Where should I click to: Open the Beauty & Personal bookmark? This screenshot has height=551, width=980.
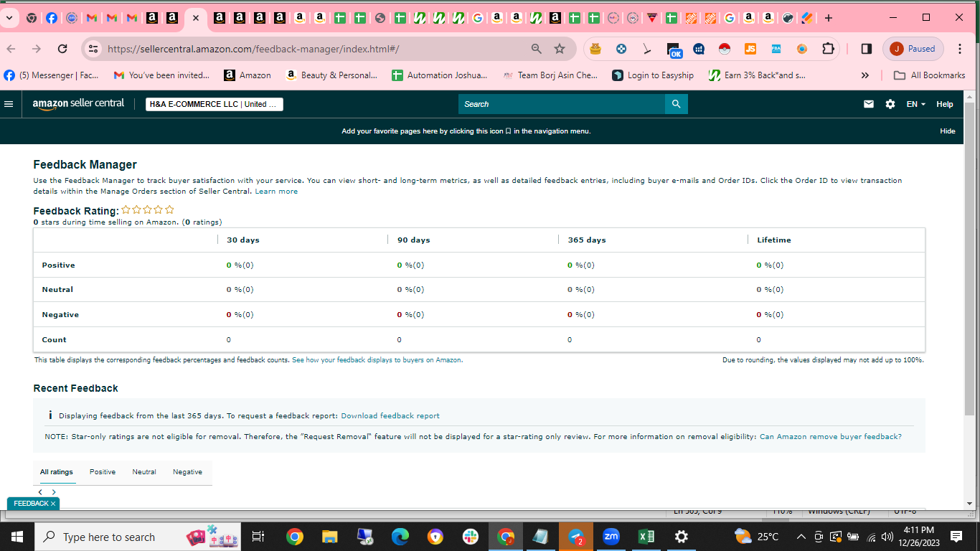331,75
